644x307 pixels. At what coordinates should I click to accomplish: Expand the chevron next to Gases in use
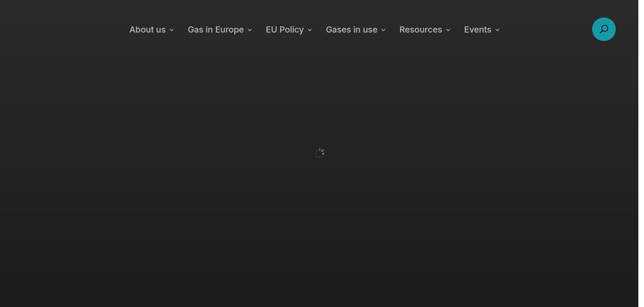(x=383, y=30)
